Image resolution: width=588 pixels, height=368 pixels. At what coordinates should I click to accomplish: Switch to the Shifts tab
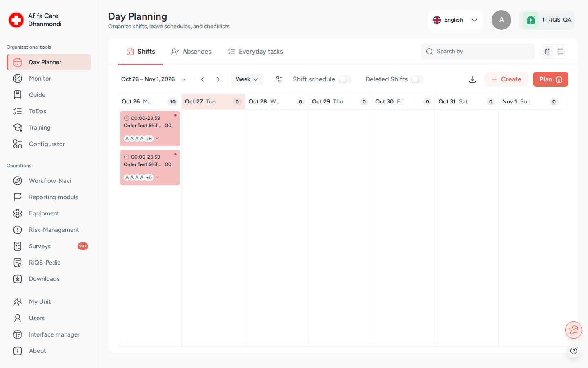pos(140,52)
